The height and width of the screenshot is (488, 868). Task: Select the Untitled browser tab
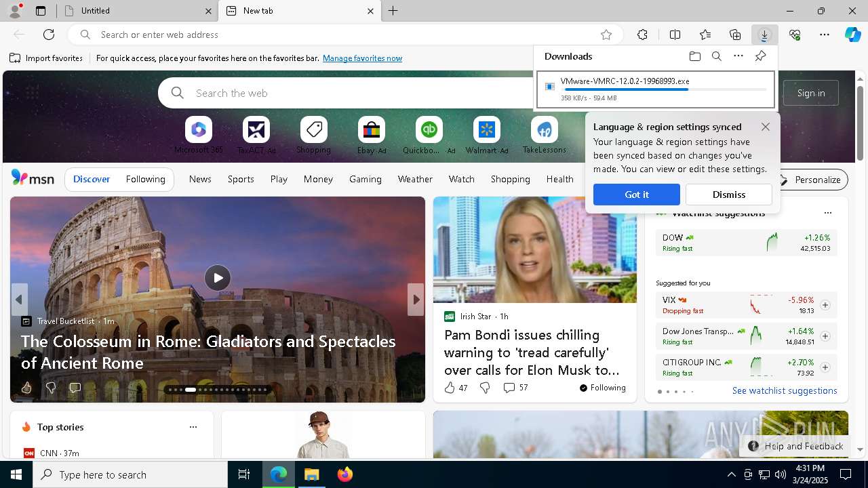[x=138, y=11]
